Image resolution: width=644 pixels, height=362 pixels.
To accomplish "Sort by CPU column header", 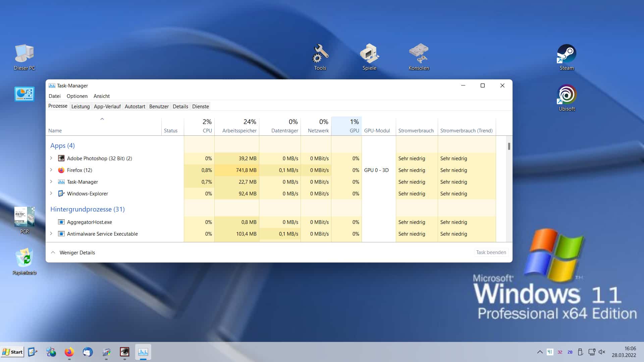I will [x=199, y=126].
